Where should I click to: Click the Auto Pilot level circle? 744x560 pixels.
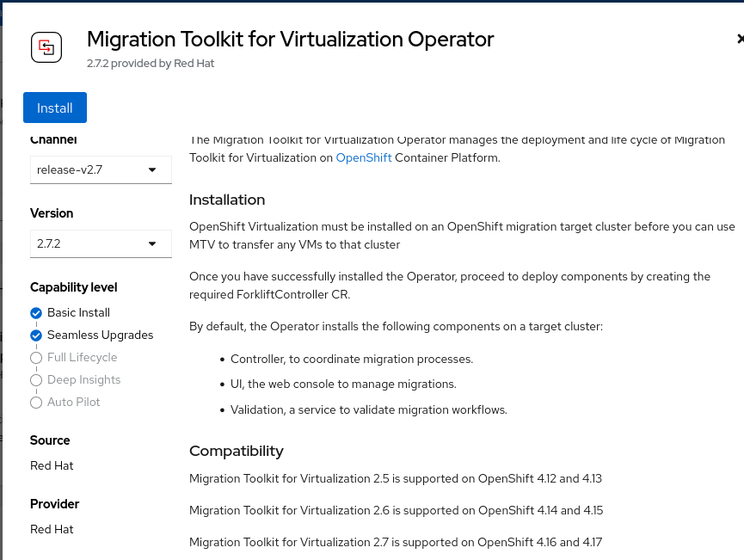pos(36,403)
